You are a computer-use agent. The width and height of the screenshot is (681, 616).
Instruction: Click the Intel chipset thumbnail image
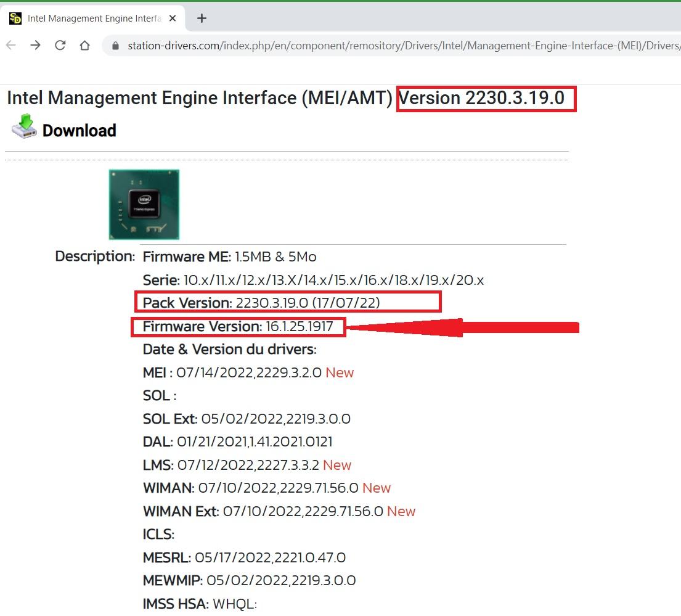144,204
